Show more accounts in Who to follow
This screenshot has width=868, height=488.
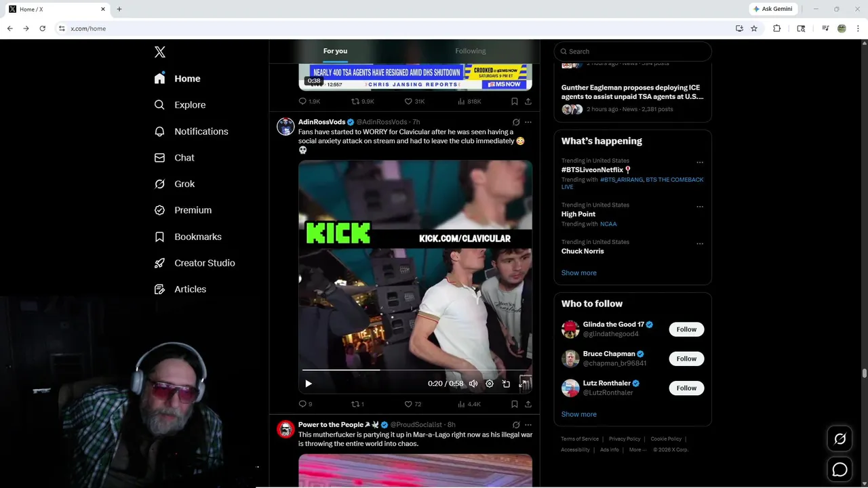579,415
